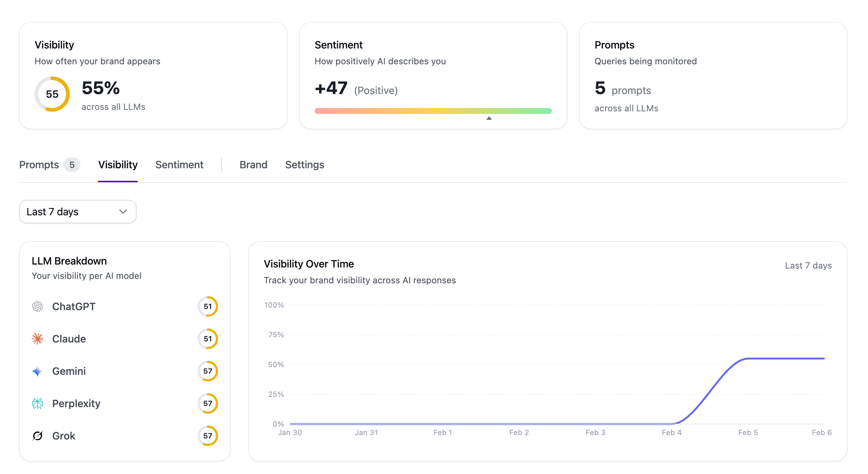This screenshot has width=868, height=474.
Task: Open the Settings tab
Action: pyautogui.click(x=305, y=165)
